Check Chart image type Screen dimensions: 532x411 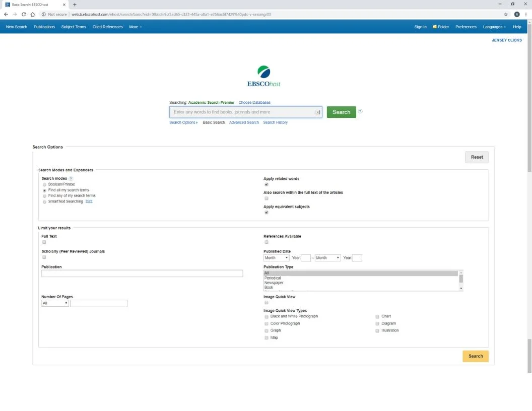coord(377,316)
